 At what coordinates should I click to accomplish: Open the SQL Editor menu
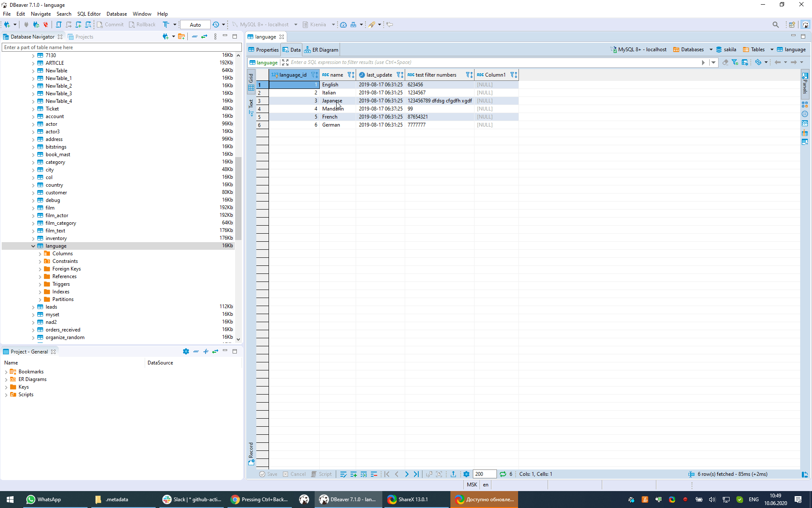tap(89, 14)
